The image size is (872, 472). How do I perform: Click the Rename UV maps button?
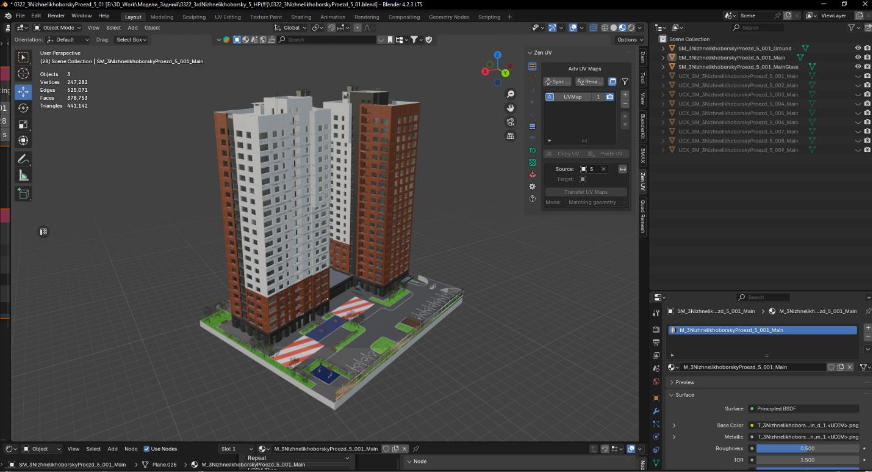click(x=588, y=82)
